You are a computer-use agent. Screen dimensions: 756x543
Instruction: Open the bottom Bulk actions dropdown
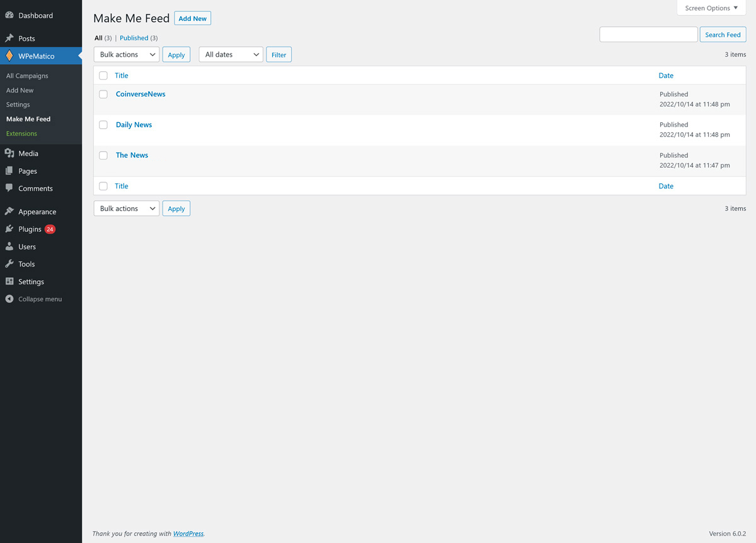(127, 209)
